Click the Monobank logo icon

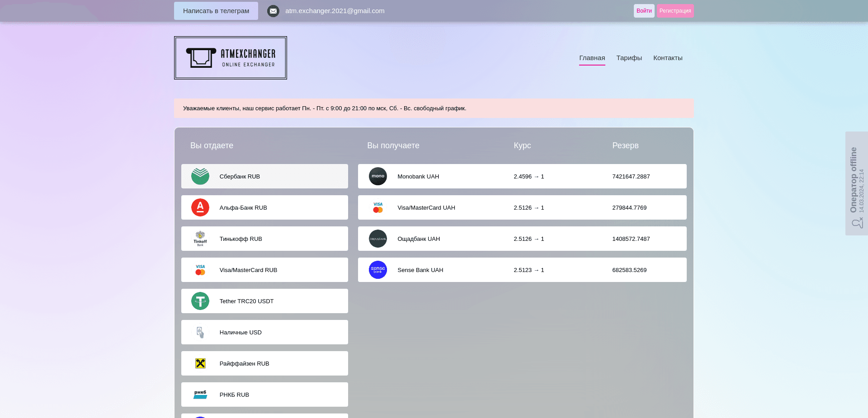coord(378,176)
